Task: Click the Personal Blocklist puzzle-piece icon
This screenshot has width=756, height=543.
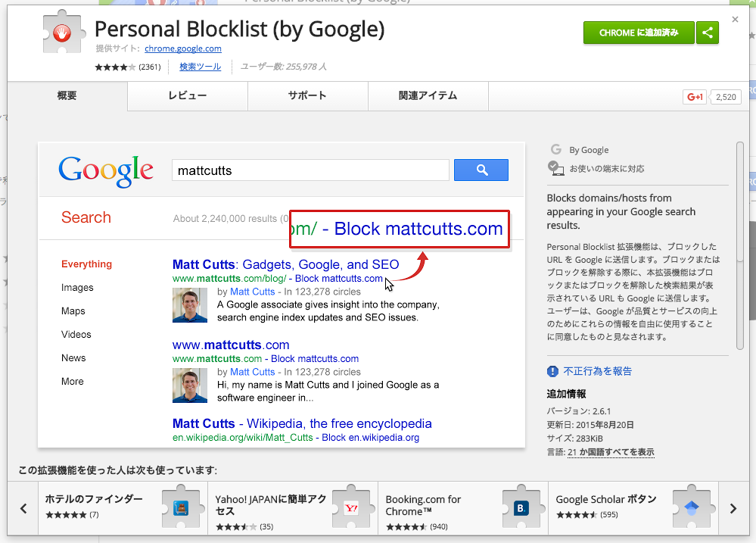Action: pos(64,33)
